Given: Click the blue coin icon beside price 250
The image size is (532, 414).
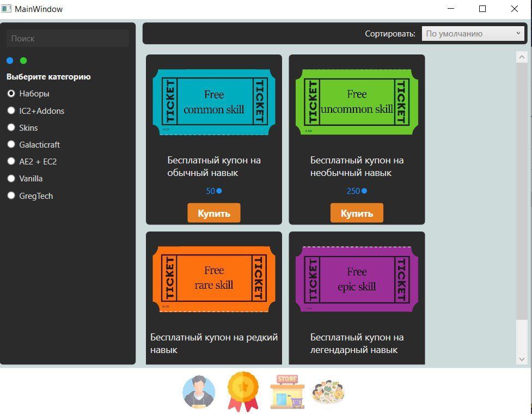Looking at the screenshot, I should coord(364,191).
